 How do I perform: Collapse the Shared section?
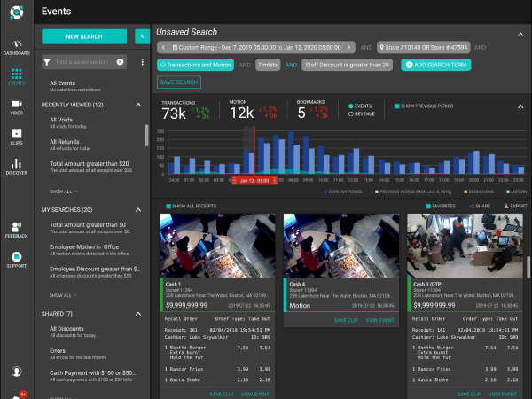(x=138, y=314)
